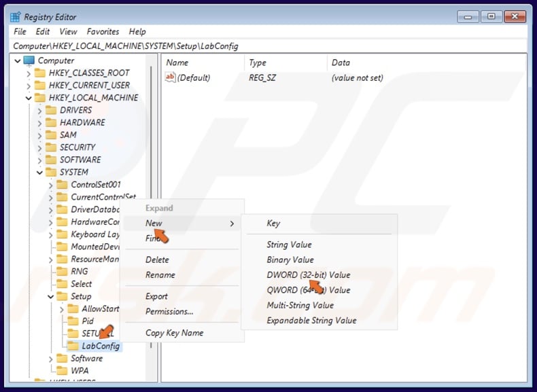Viewport: 537px width, 392px height.
Task: Click the Keyboard Layout folder icon
Action: pos(62,234)
